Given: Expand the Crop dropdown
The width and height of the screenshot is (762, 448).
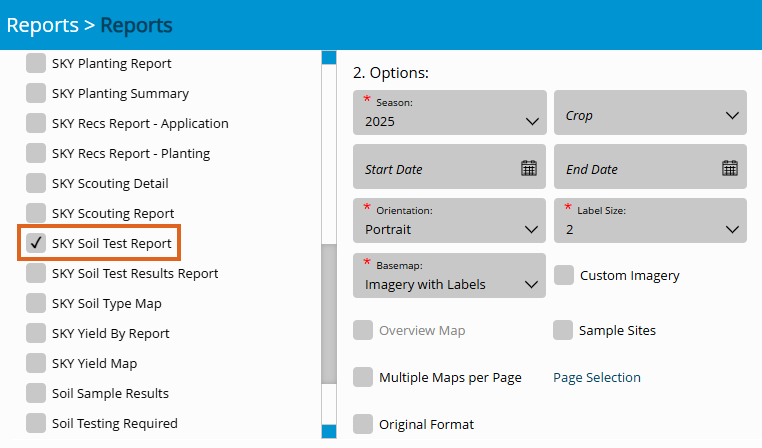Looking at the screenshot, I should (x=650, y=113).
